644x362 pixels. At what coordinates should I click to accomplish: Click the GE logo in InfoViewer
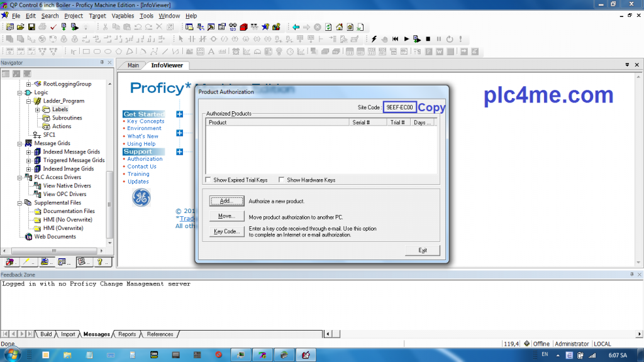tap(141, 197)
